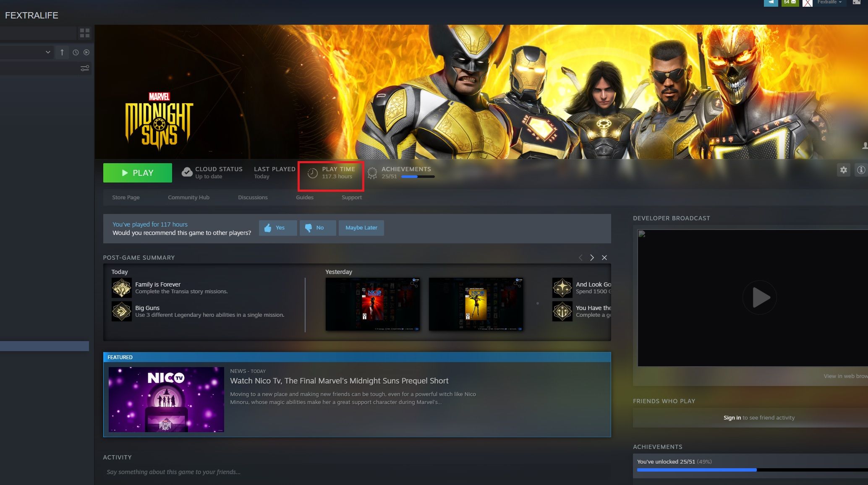This screenshot has height=485, width=868.
Task: Toggle sort by recent activity clock
Action: (76, 52)
